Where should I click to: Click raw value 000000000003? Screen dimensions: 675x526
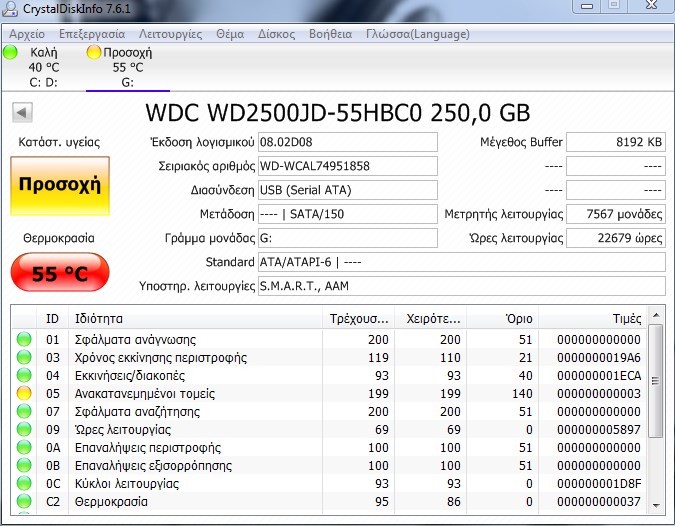599,393
